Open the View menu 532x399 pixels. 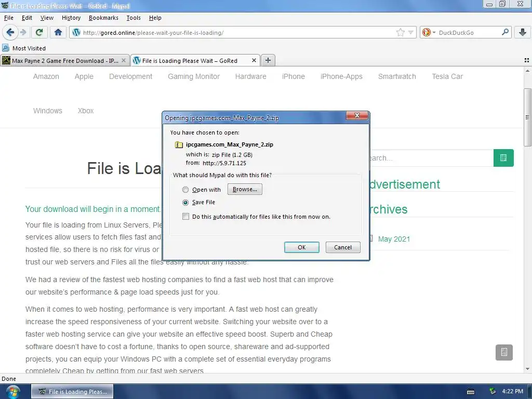pyautogui.click(x=47, y=18)
